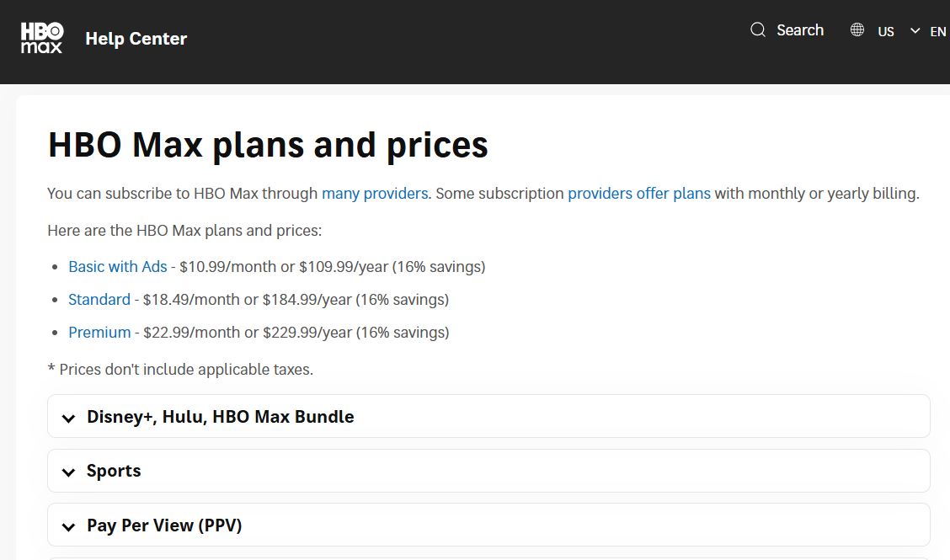The image size is (950, 560).
Task: Click the Search label in the header
Action: tap(799, 29)
